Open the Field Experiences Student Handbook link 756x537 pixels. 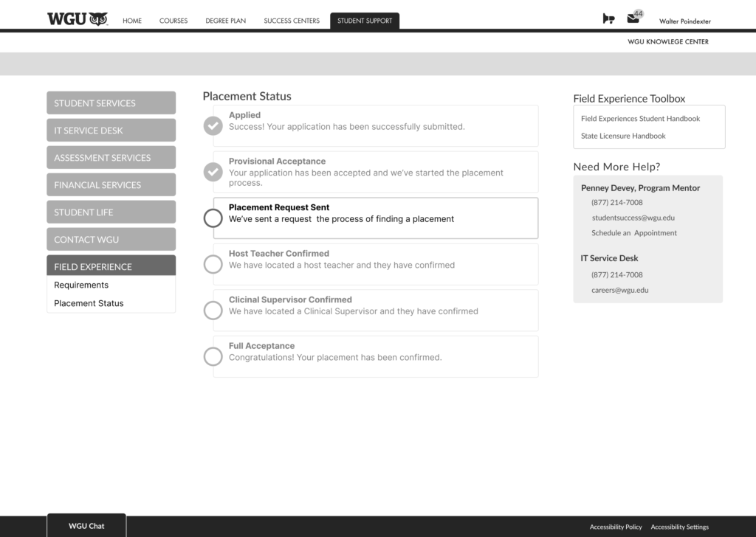(x=640, y=119)
